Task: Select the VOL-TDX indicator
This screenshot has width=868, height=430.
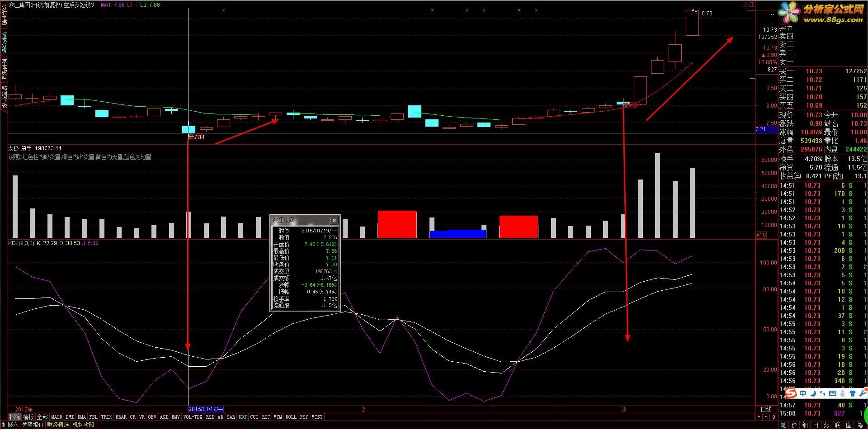Action: (193, 417)
